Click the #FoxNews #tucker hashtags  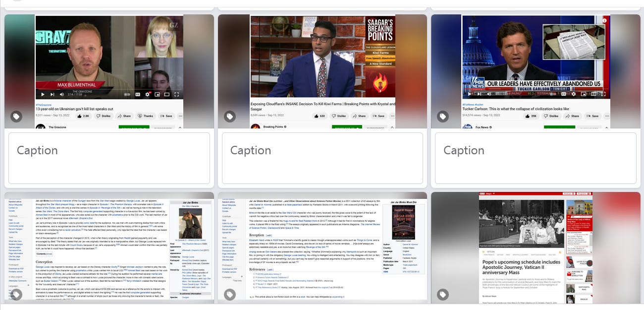coord(473,105)
